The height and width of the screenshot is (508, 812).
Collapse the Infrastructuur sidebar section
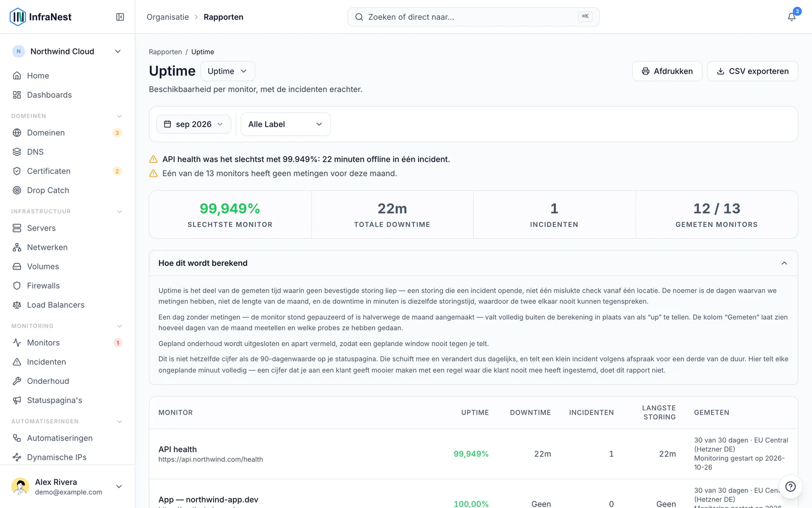pos(120,211)
